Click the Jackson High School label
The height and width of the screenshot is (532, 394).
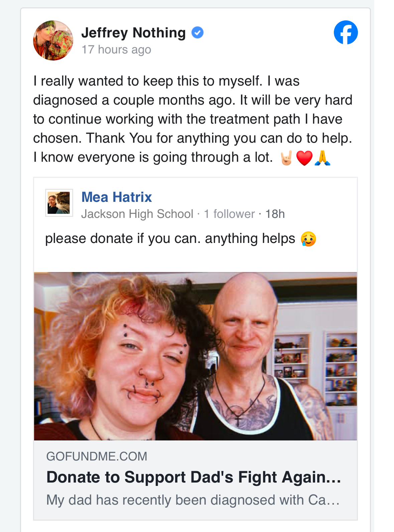pyautogui.click(x=137, y=214)
